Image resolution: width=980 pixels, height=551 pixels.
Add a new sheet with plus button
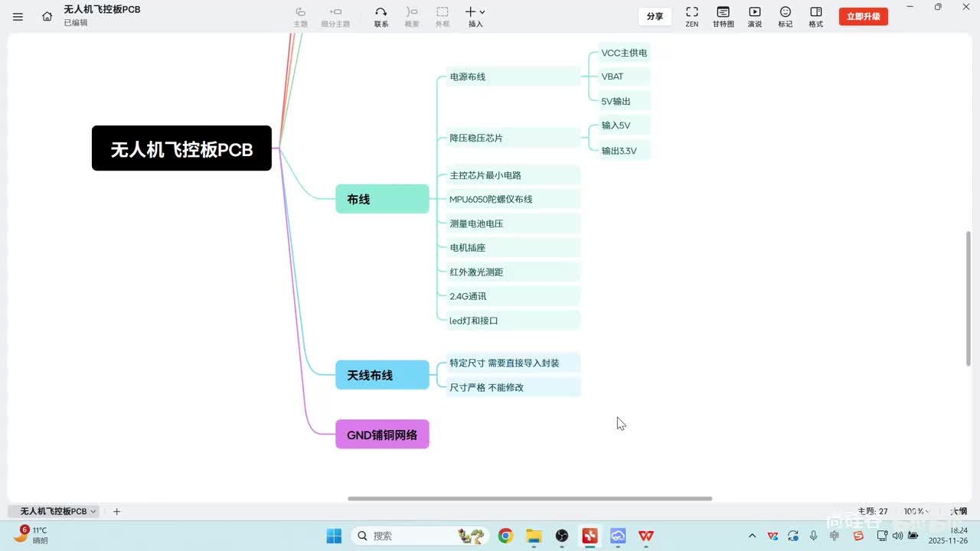[116, 511]
